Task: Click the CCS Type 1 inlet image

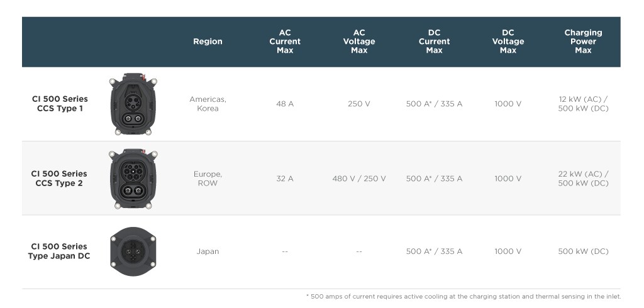Action: tap(133, 104)
